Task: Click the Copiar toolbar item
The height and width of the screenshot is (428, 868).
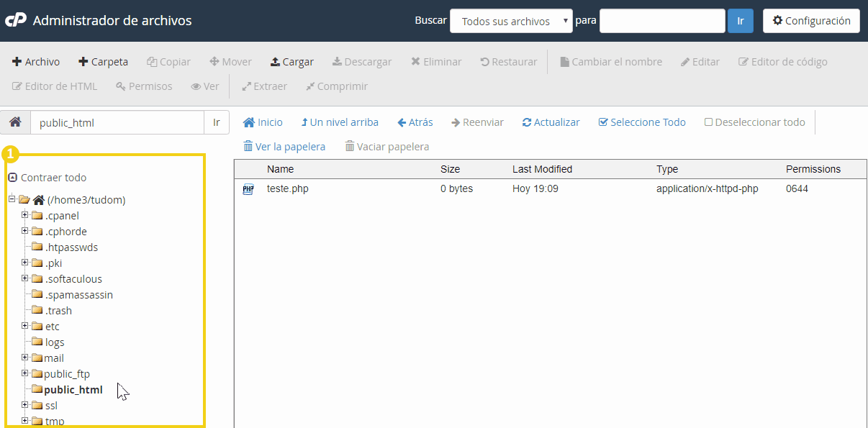Action: click(x=168, y=62)
